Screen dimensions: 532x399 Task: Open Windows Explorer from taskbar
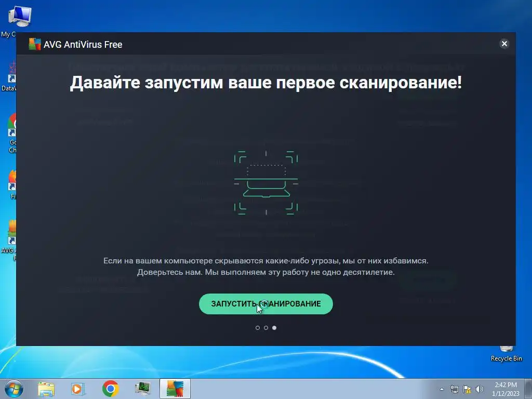coord(46,389)
